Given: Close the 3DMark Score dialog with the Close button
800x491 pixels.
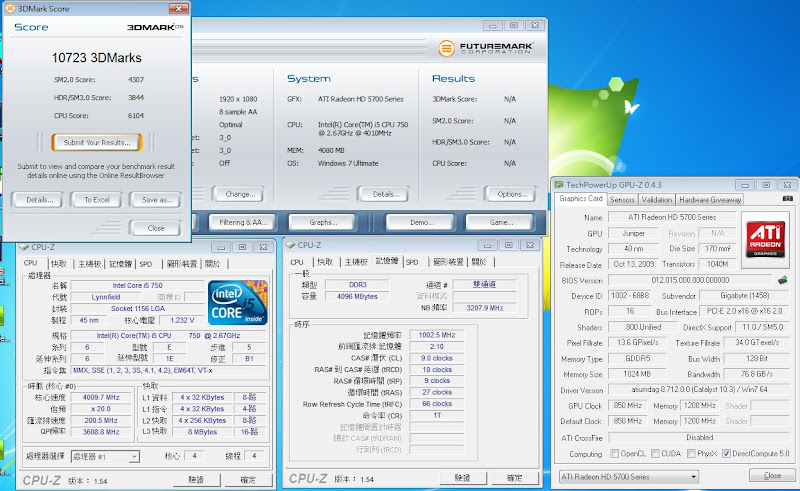Looking at the screenshot, I should 156,228.
